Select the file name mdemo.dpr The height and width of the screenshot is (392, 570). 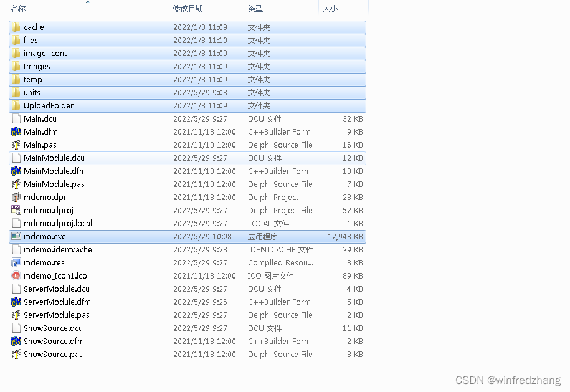(x=45, y=198)
